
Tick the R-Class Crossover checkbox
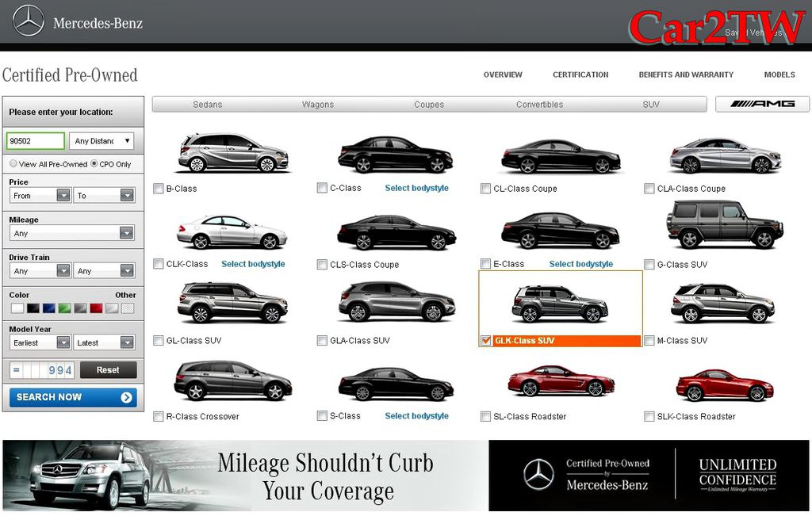point(159,416)
